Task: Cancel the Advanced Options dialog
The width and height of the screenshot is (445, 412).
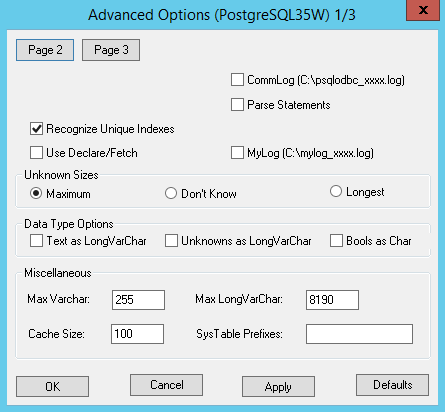Action: [166, 385]
